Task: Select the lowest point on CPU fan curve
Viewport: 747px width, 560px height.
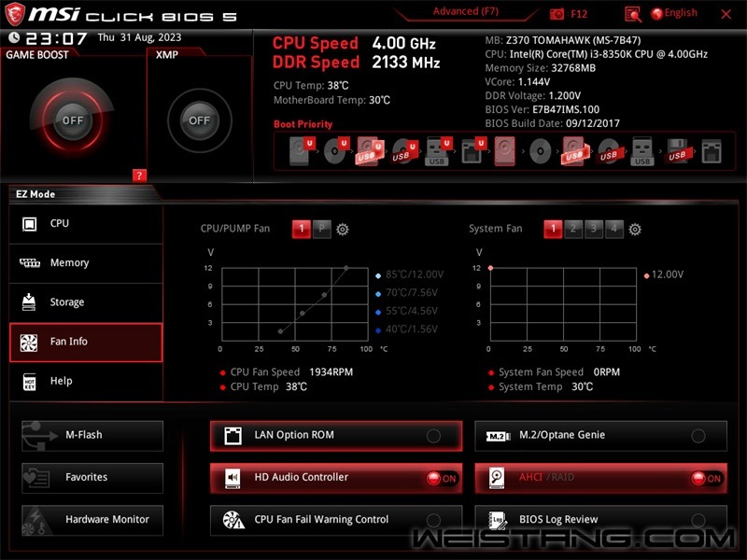Action: 280,331
